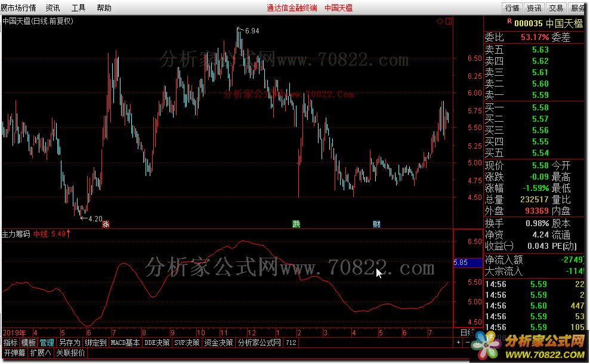
Task: Click the 买五 price 5.54
Action: click(540, 153)
